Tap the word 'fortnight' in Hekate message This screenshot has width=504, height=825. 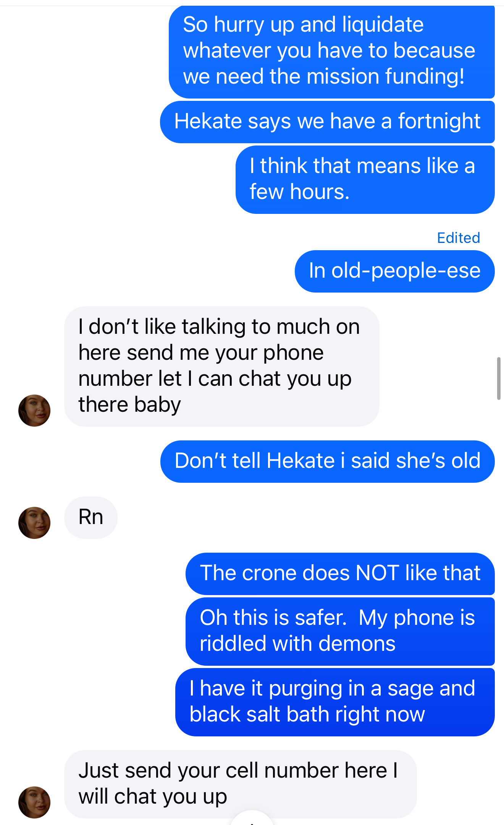(439, 121)
